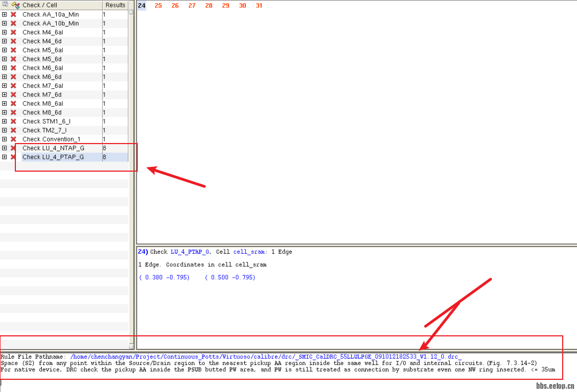Select Check STM1_6_I in the tree
Screen dimensions: 577x392
pos(47,121)
